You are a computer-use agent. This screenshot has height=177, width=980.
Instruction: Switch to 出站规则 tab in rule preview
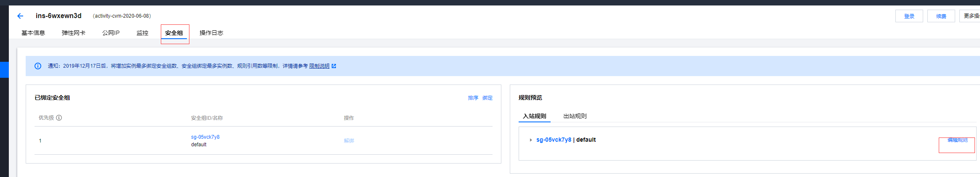(575, 116)
